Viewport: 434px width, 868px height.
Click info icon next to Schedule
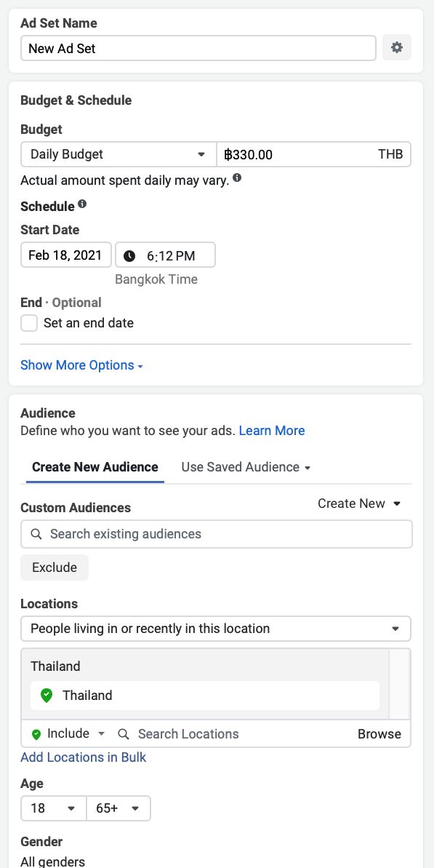(x=82, y=204)
